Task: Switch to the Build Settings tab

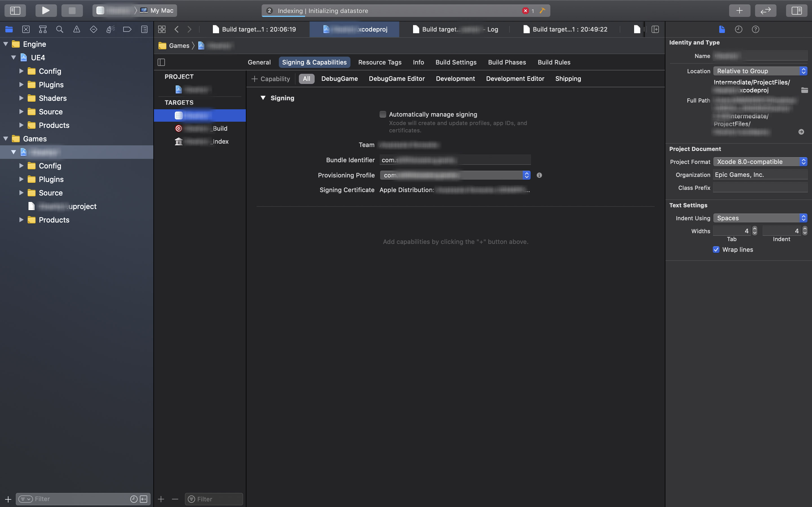Action: pos(456,62)
